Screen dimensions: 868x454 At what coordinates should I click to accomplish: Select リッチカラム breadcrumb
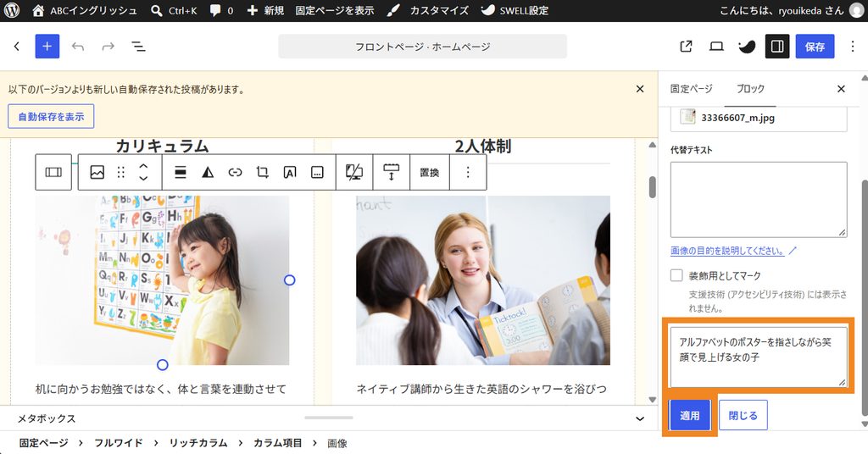[x=198, y=443]
